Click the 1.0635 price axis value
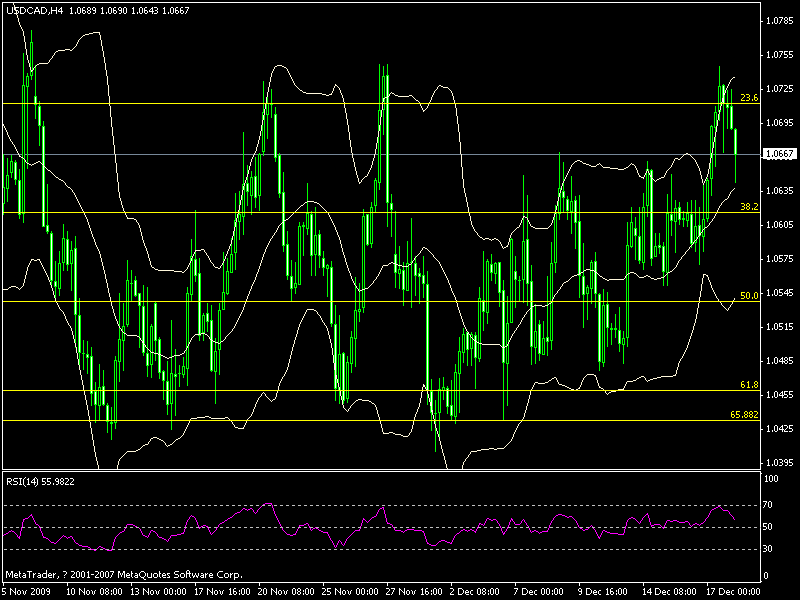The width and height of the screenshot is (800, 600). pyautogui.click(x=780, y=191)
